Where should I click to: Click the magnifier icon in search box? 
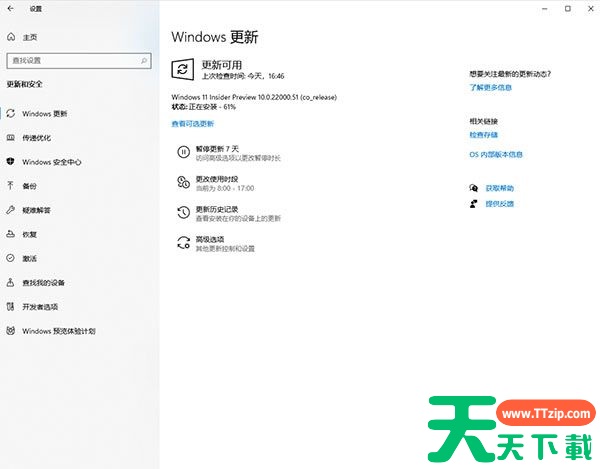144,60
